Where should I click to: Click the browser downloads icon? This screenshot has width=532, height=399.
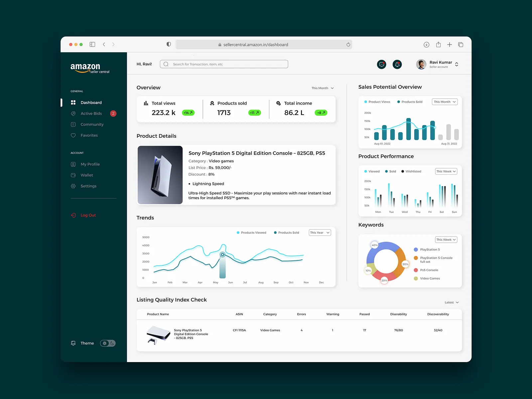tap(426, 45)
